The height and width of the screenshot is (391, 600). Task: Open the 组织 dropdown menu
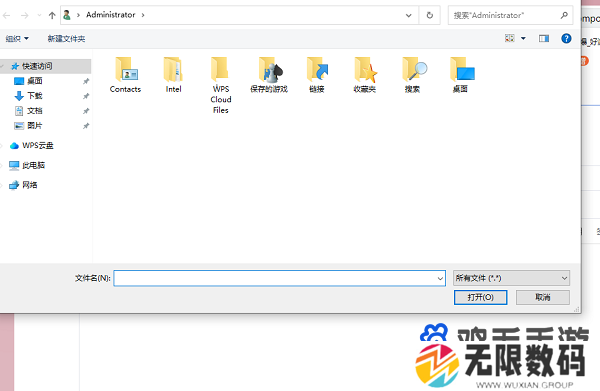coord(17,39)
